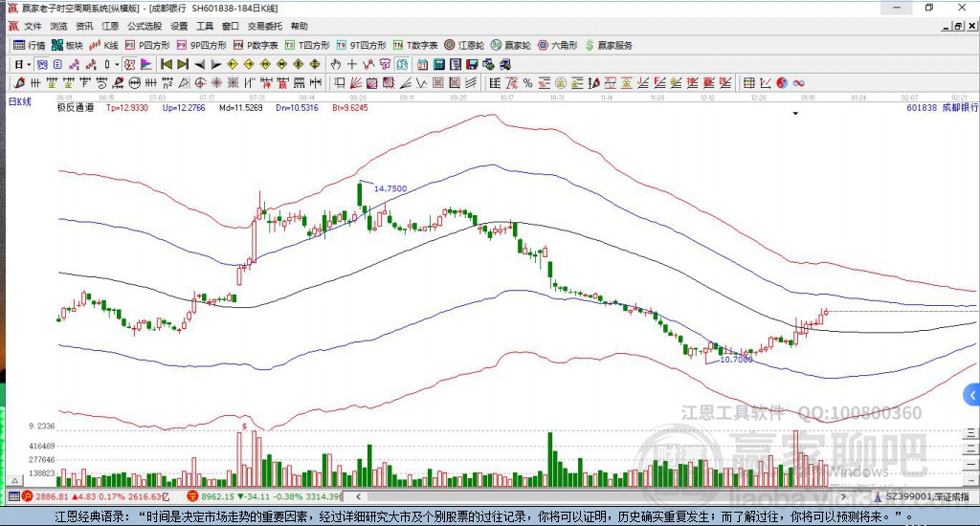The image size is (980, 526).
Task: Click the black right arrow icon
Action: coord(215,64)
